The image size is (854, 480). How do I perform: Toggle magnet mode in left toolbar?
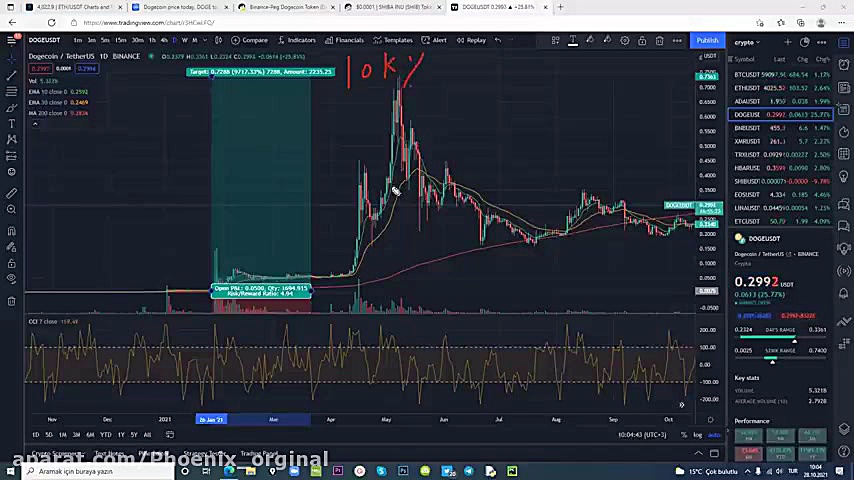coord(11,231)
